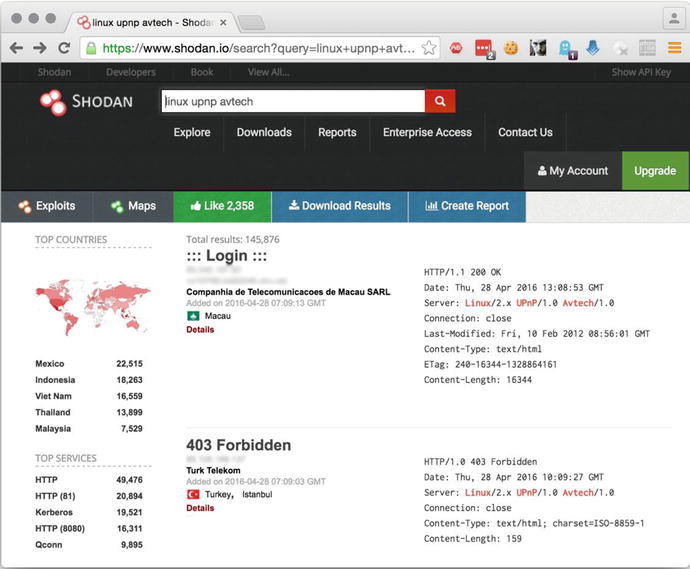The height and width of the screenshot is (569, 690).
Task: Click the Turkey flag icon
Action: [193, 495]
